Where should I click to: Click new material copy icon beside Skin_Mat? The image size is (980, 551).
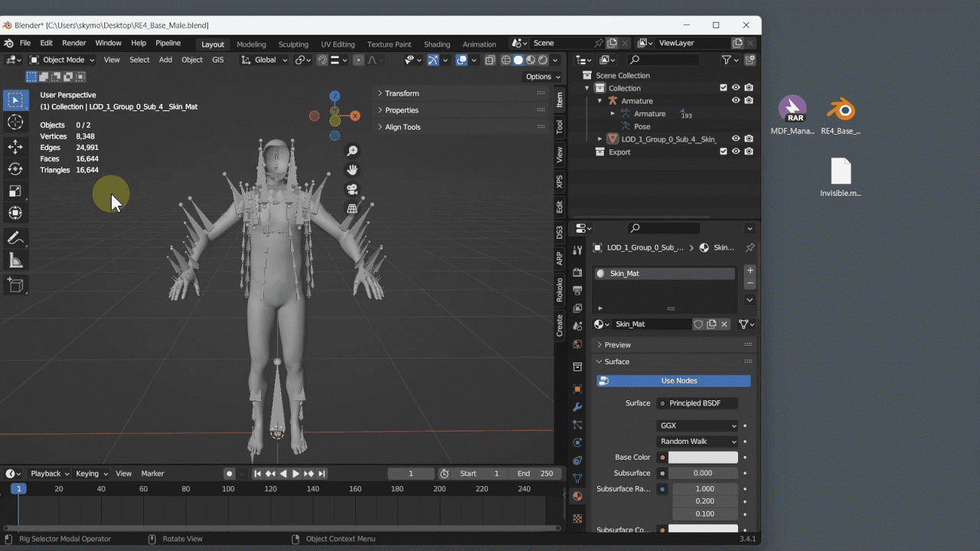click(711, 324)
